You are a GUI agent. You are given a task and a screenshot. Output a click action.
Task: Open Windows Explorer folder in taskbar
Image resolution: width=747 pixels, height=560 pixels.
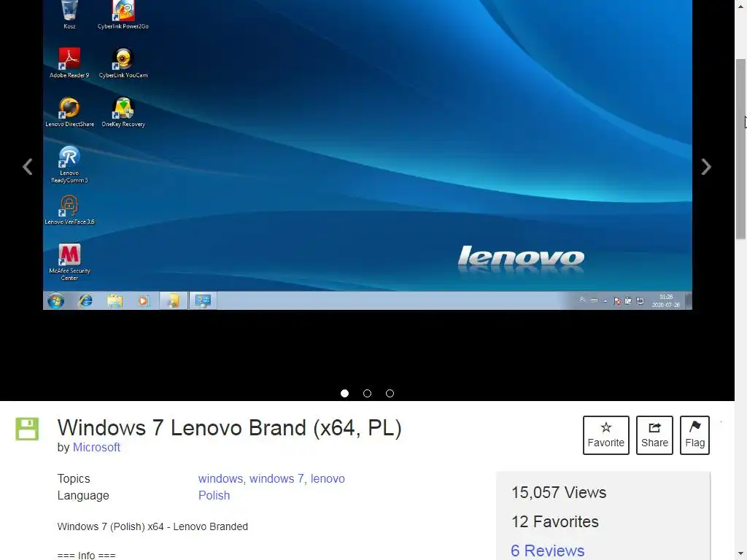coord(115,300)
